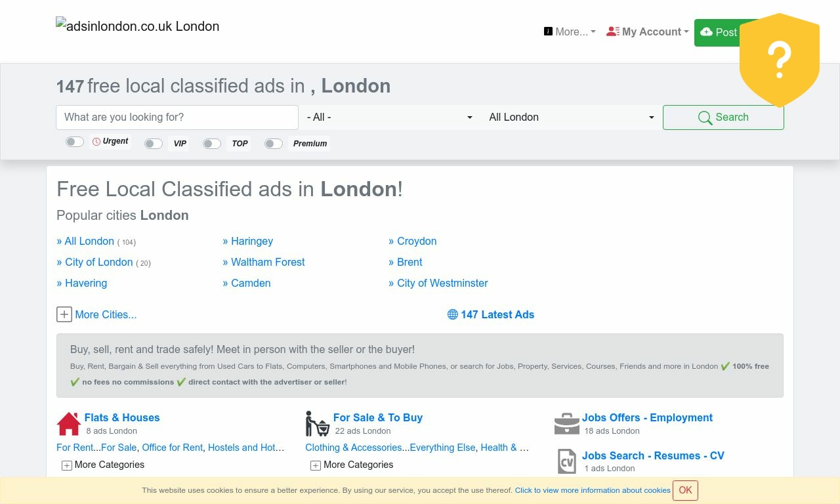Open the More... menu
Screen dimensions: 840x504
pyautogui.click(x=570, y=31)
